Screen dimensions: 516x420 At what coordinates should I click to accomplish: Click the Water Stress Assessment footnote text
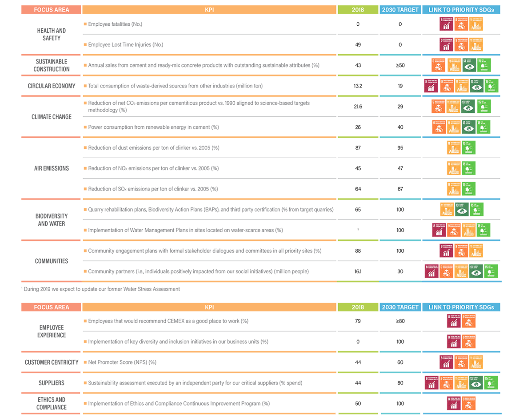click(102, 289)
